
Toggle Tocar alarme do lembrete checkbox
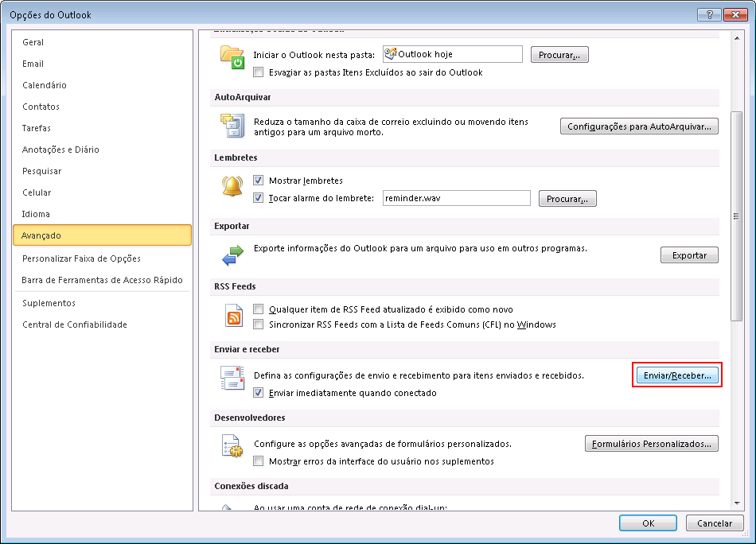pos(259,198)
